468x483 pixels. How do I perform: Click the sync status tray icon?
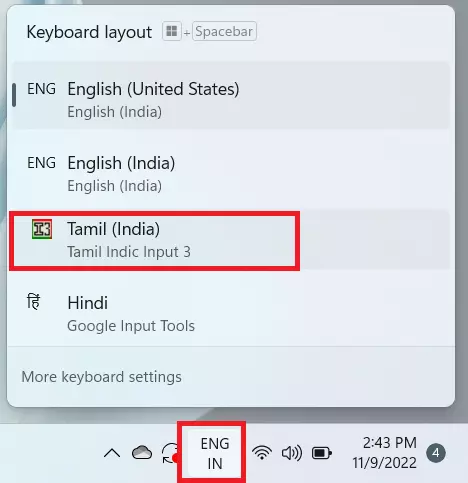coord(171,453)
